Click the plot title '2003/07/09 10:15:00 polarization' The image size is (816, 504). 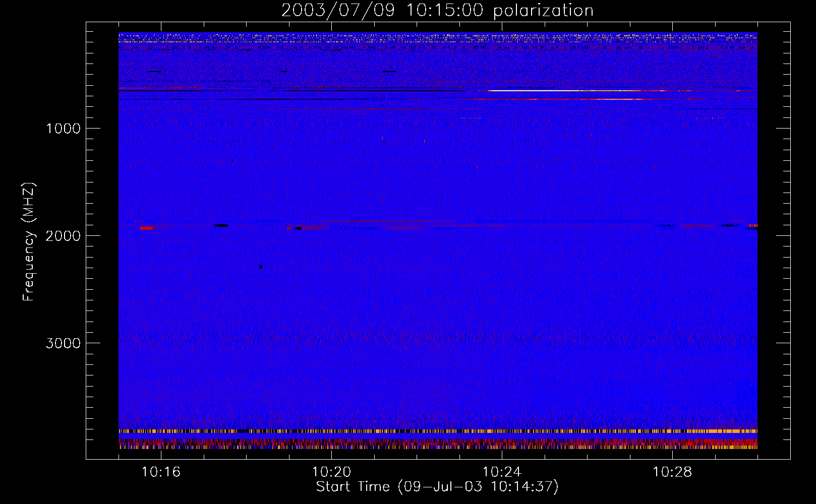pos(437,11)
